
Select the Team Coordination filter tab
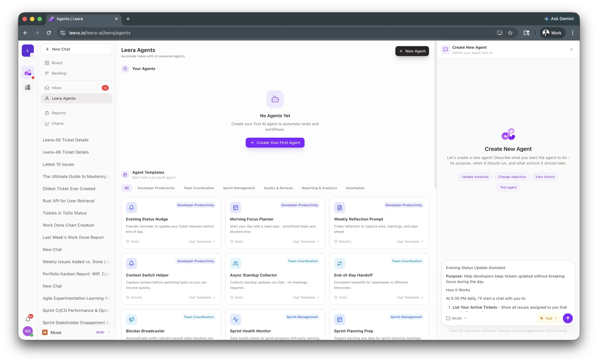coord(199,188)
